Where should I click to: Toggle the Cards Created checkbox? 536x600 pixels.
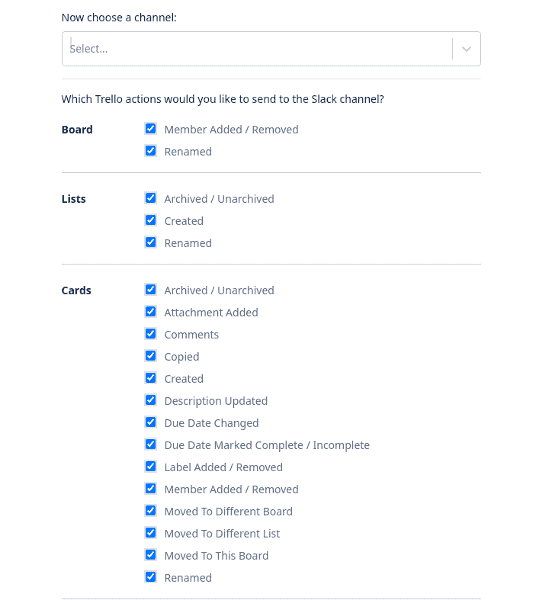point(151,378)
